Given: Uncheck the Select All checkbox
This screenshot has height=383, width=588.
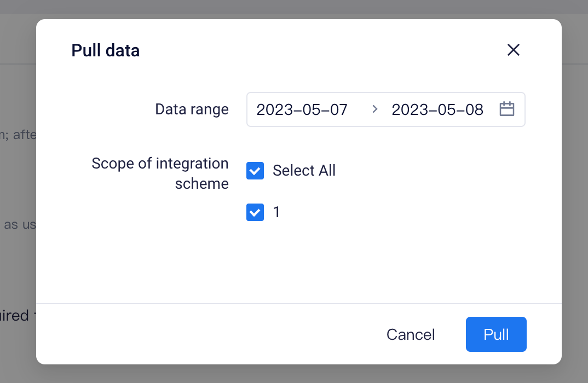Looking at the screenshot, I should 255,171.
